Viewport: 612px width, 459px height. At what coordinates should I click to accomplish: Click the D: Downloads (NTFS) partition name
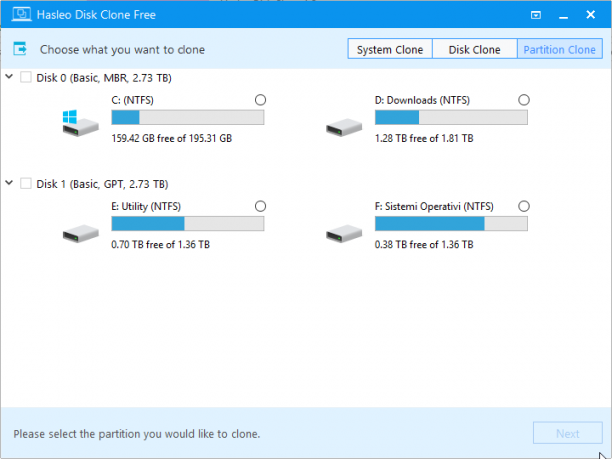[422, 100]
